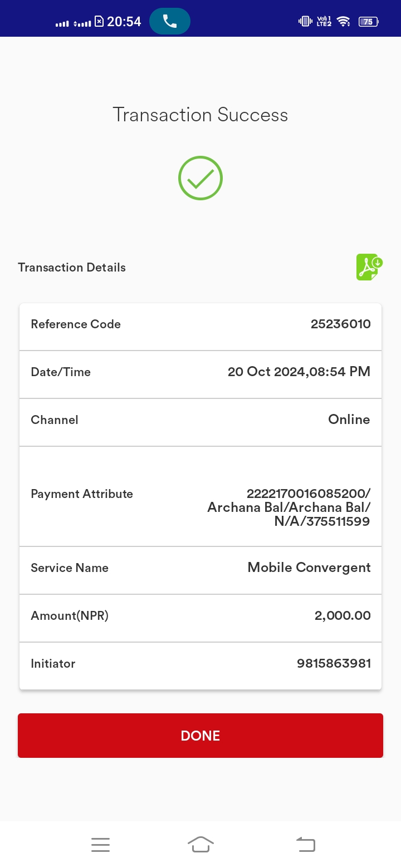
Task: Open recent apps navigation icon
Action: pos(100,845)
